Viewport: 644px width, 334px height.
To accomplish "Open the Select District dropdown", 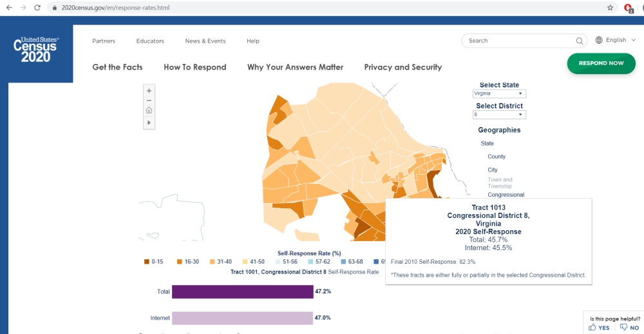I will point(499,115).
